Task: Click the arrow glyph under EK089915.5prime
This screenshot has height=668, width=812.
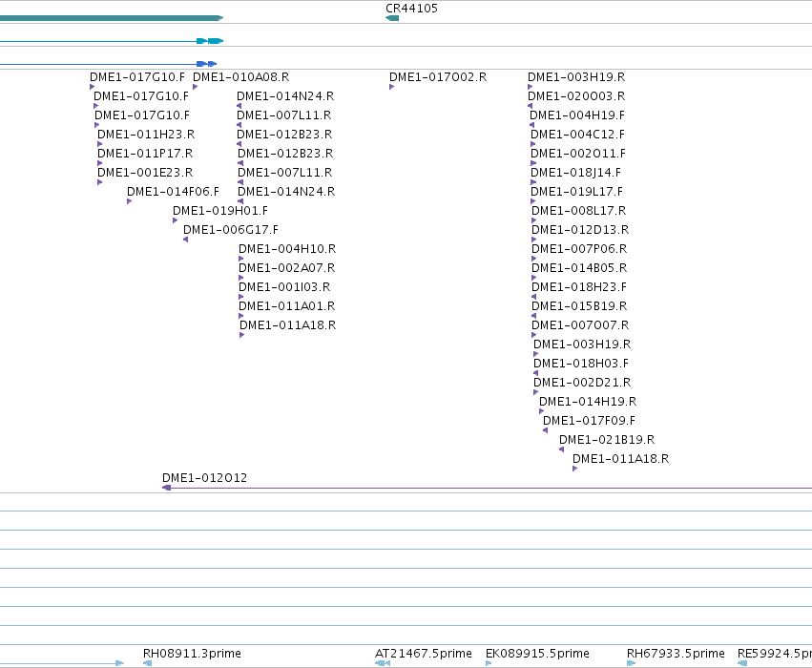Action: point(489,663)
